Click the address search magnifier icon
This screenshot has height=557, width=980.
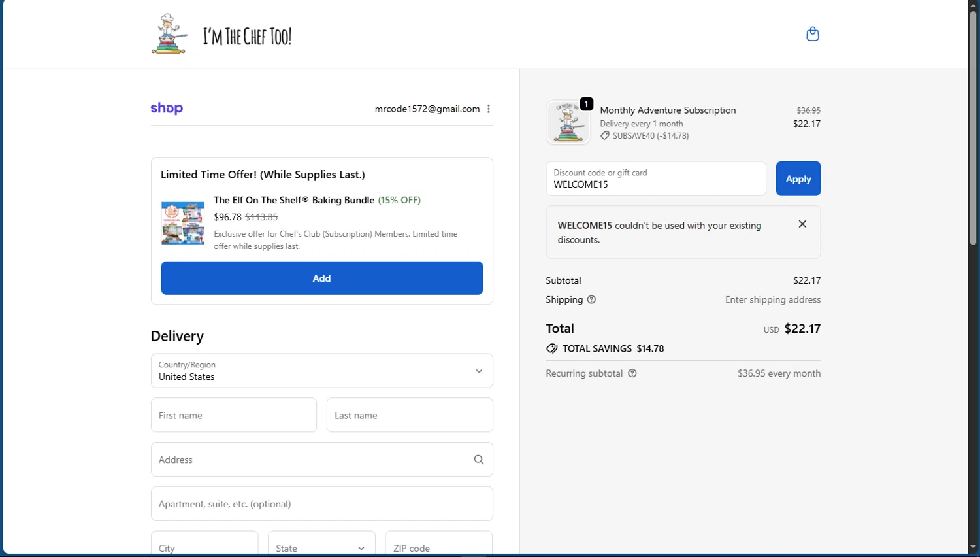(479, 460)
